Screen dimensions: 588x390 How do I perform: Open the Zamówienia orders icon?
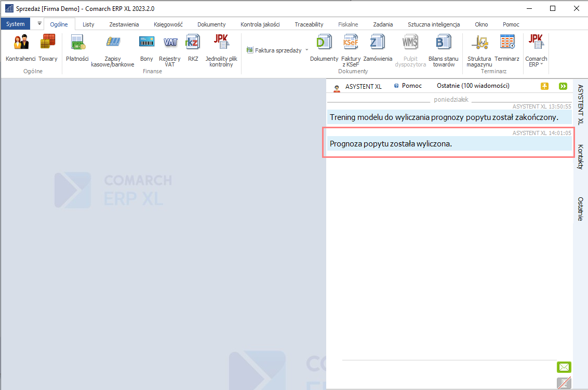point(378,48)
